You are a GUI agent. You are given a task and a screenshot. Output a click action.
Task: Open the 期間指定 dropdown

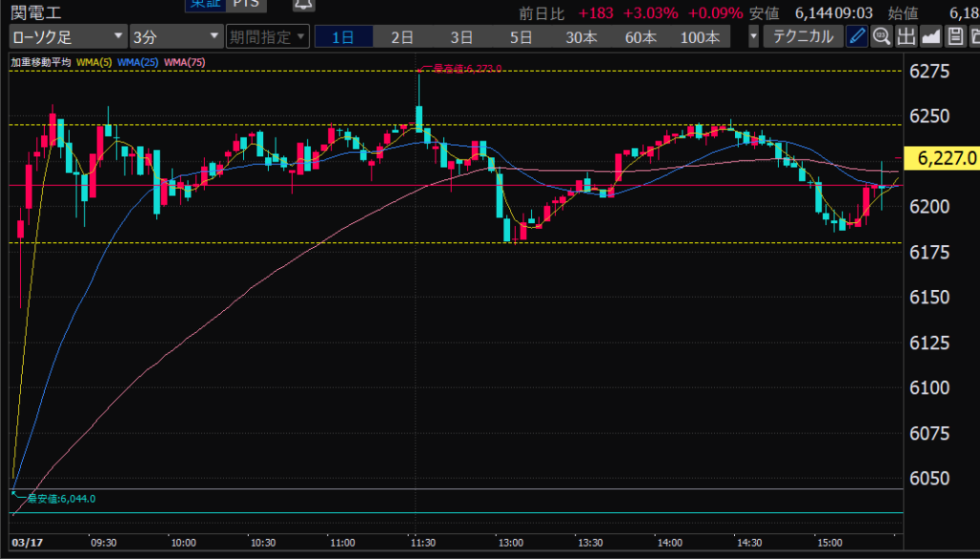tap(267, 37)
